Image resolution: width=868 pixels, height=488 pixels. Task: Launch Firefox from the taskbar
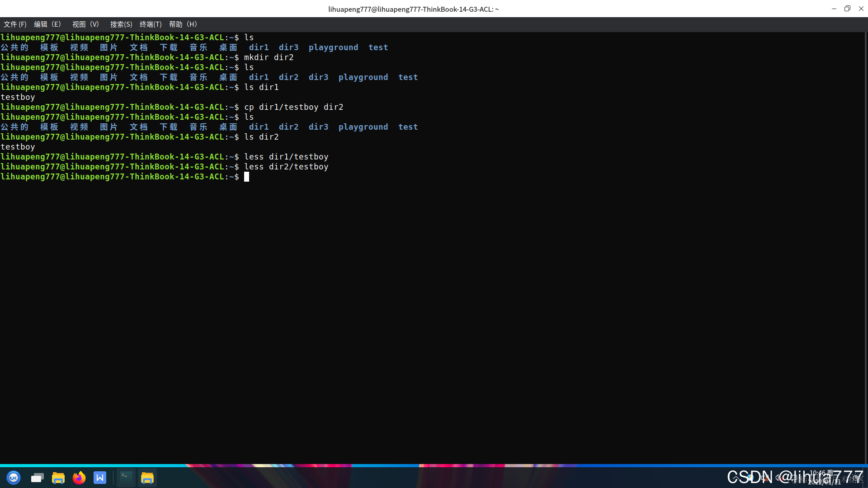[x=79, y=478]
